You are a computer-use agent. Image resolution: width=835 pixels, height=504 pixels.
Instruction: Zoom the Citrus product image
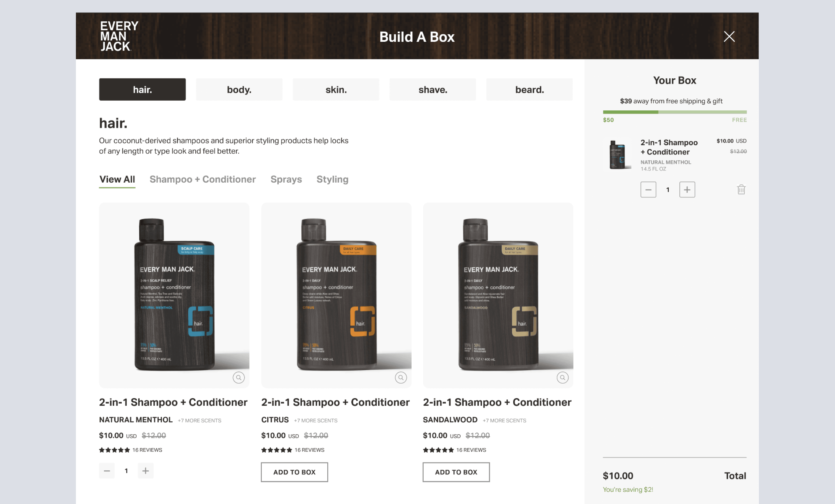(x=401, y=377)
